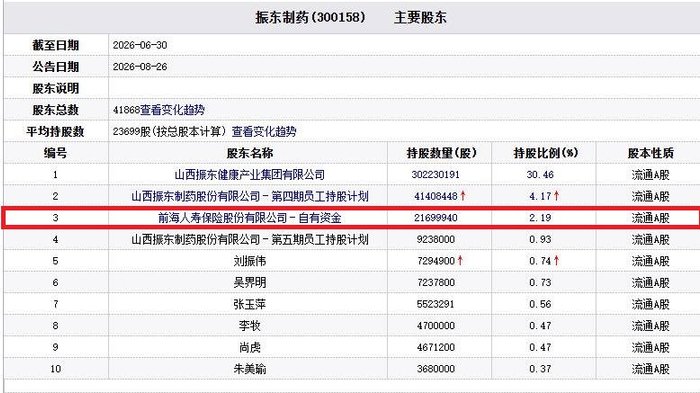Screen dimensions: 700x393
Task: Select the 股本性质 column header
Action: [650, 153]
